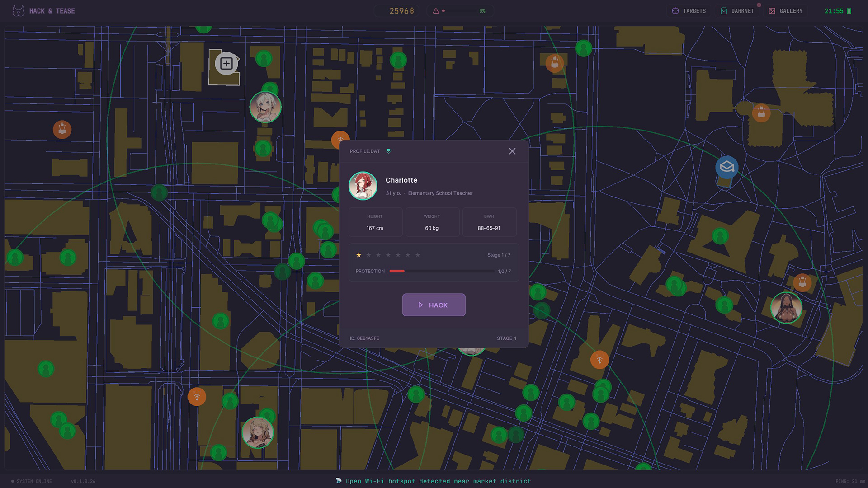Select the blue graduation cap school marker
The width and height of the screenshot is (868, 488).
(x=726, y=167)
